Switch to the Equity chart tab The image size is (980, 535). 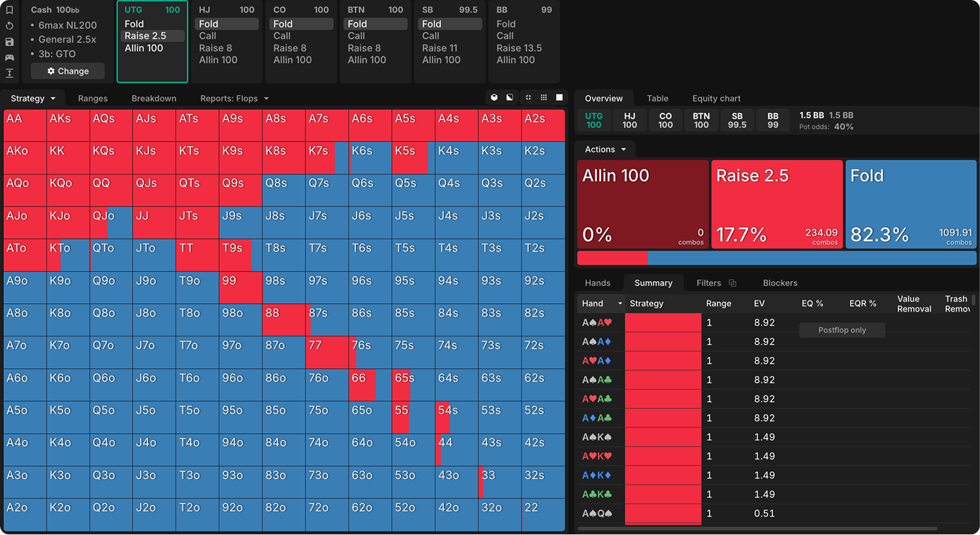click(716, 99)
